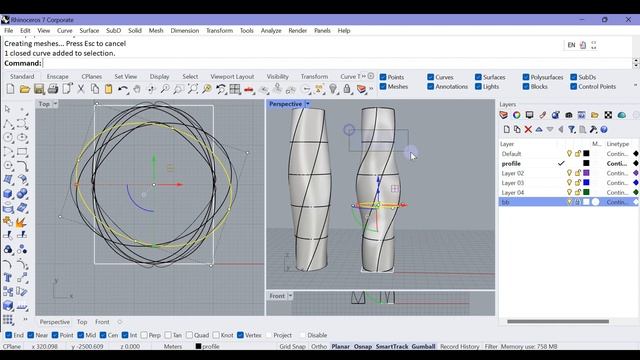640x360 pixels.
Task: Move layer up with the up triangle
Action: pyautogui.click(x=539, y=129)
